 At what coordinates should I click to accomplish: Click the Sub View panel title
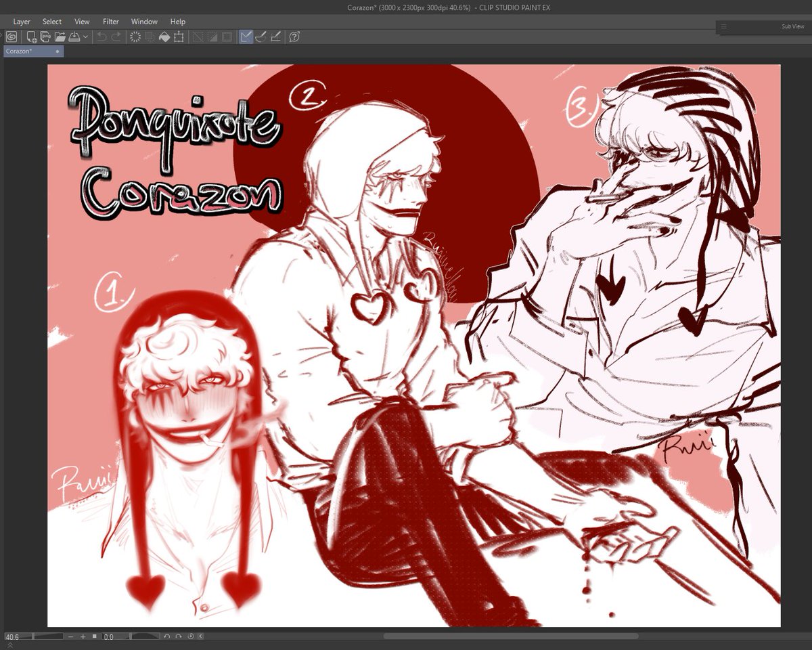tap(792, 26)
